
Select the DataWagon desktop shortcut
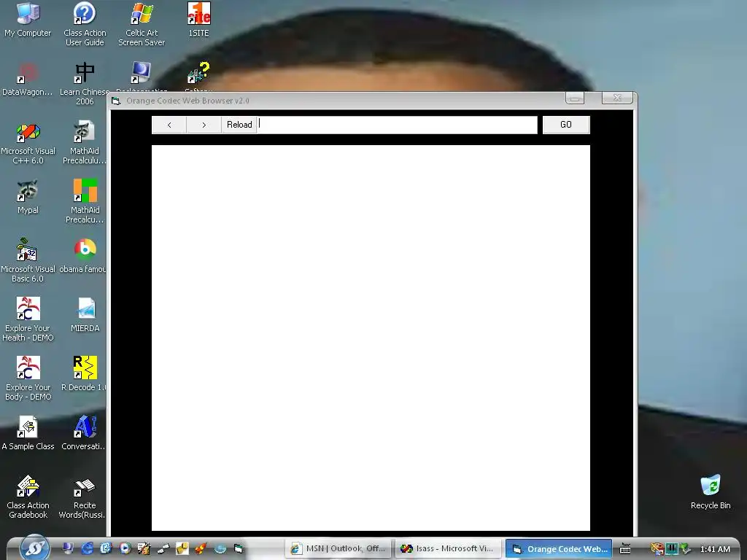click(28, 79)
